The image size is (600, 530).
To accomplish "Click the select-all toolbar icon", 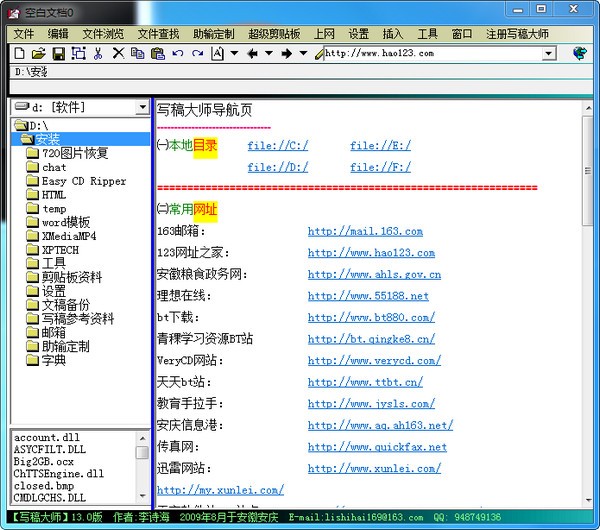I will tap(78, 53).
